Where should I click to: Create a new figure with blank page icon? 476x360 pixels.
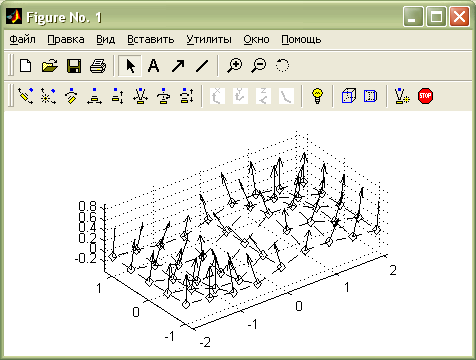coord(26,65)
